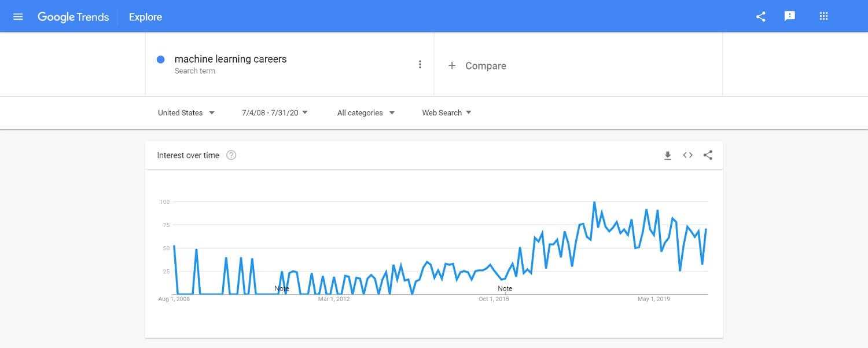The width and height of the screenshot is (868, 348).
Task: Open the hamburger main menu
Action: [18, 17]
